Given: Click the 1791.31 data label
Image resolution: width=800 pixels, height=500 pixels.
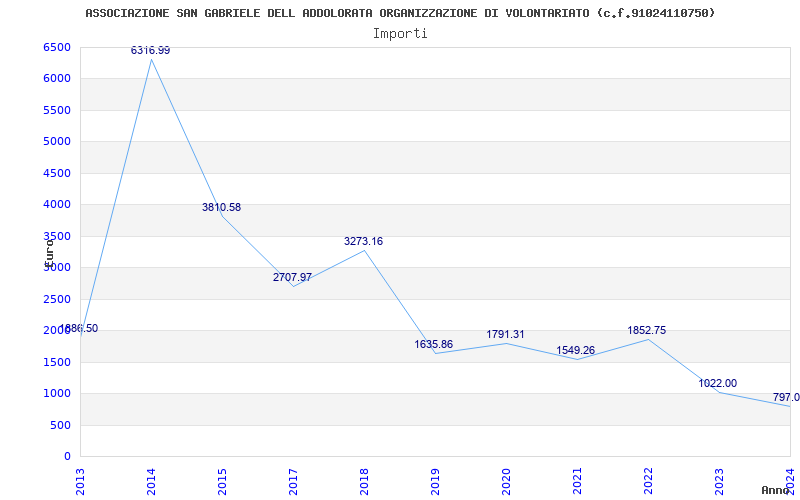Looking at the screenshot, I should 505,335.
